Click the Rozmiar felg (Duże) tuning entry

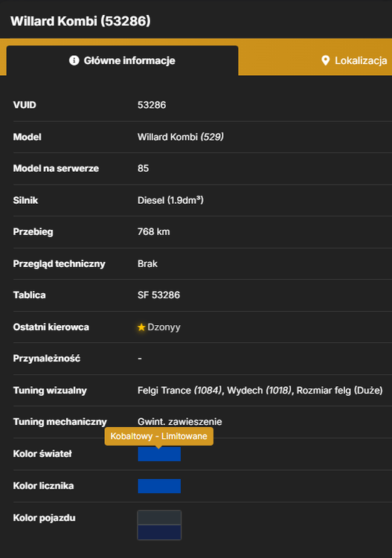[340, 391]
